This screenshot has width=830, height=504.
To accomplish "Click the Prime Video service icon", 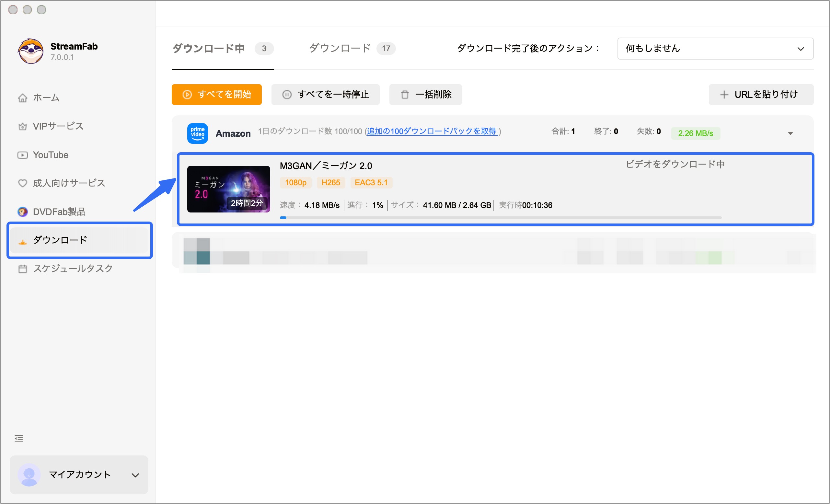I will (197, 133).
